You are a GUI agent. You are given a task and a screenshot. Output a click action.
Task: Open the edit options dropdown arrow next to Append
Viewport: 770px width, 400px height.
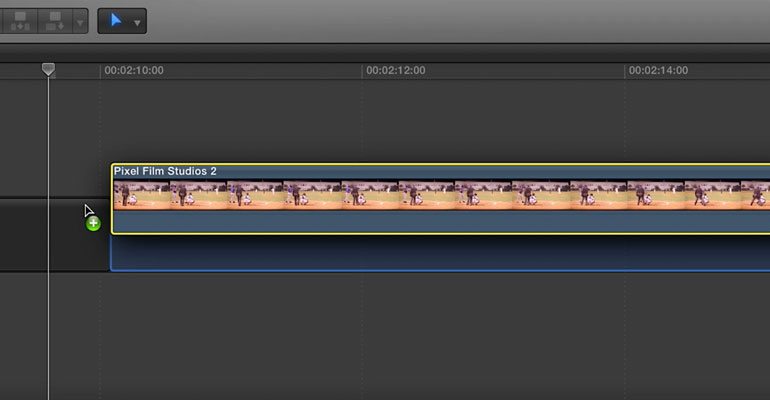click(80, 22)
